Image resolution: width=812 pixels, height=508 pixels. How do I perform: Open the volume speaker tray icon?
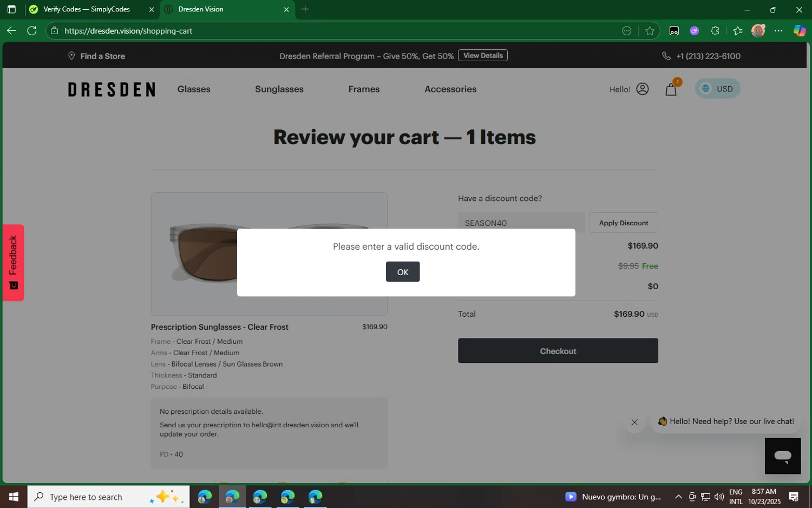coord(719,497)
